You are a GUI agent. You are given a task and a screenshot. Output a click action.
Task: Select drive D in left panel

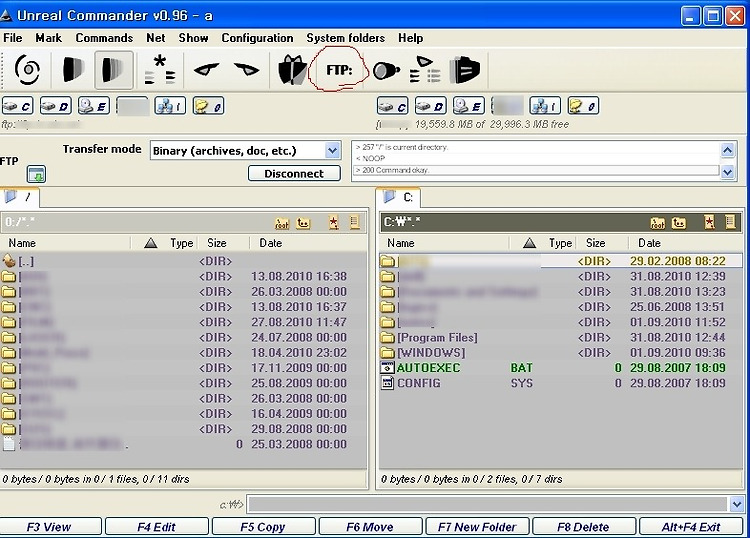[55, 106]
